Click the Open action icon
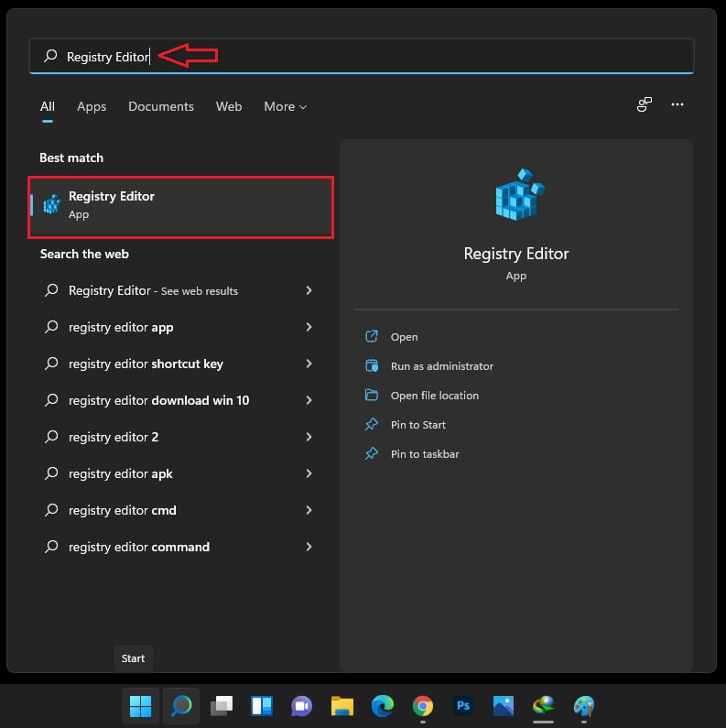Screen dimensions: 726x728 point(372,337)
